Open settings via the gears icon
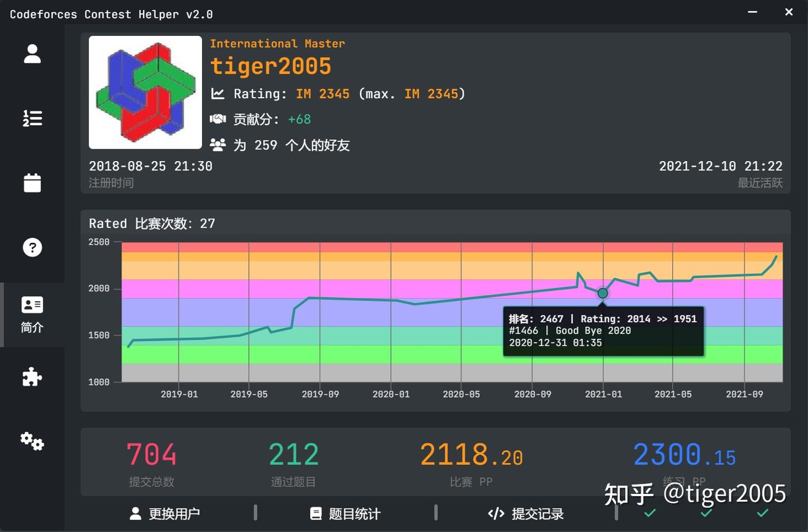Viewport: 808px width, 532px height. point(32,442)
